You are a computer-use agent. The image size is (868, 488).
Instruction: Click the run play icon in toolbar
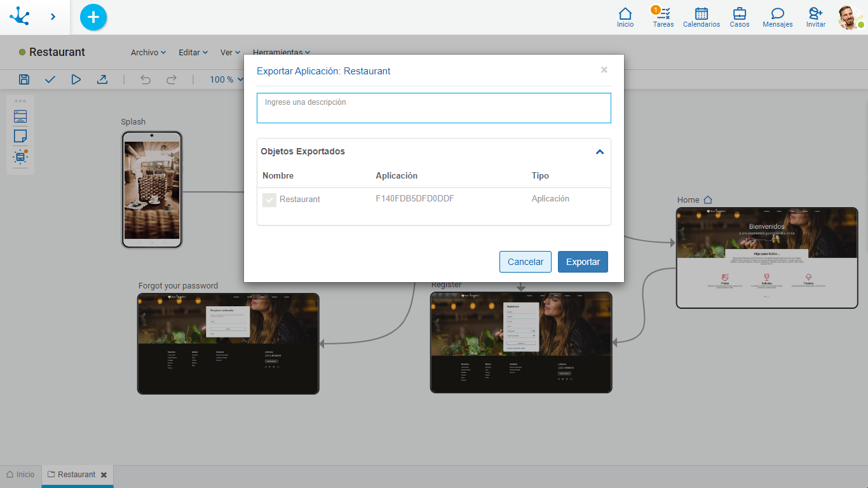point(76,79)
